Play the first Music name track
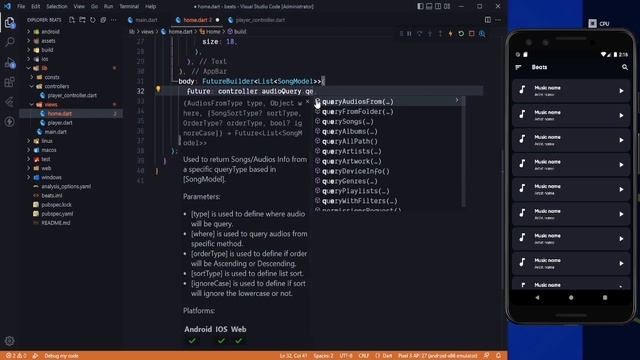Image resolution: width=640 pixels, height=360 pixels. 621,91
